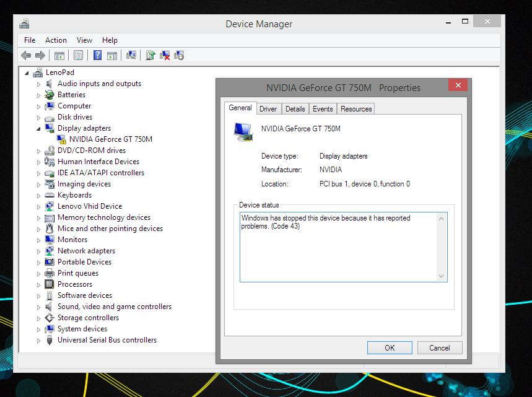Image resolution: width=532 pixels, height=397 pixels.
Task: Select the LenoPad tree item label
Action: 60,72
